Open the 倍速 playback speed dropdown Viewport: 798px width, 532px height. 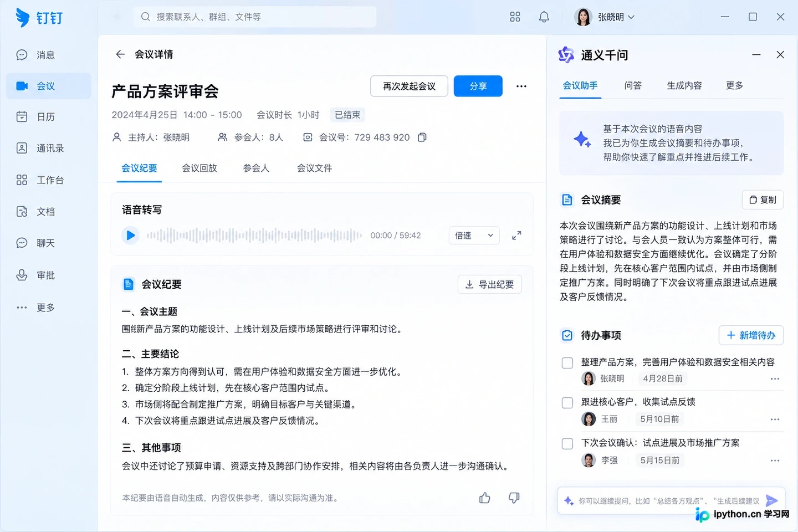[474, 236]
